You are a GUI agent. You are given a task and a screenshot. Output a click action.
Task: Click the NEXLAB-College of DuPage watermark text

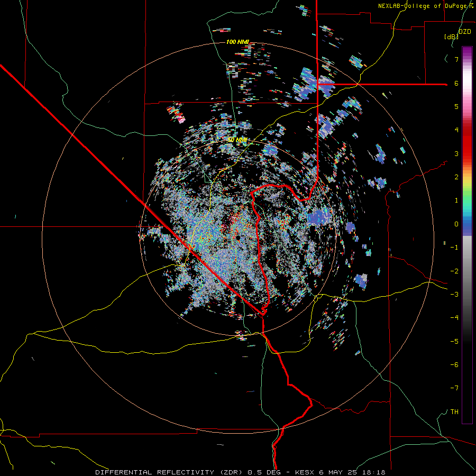(x=425, y=6)
